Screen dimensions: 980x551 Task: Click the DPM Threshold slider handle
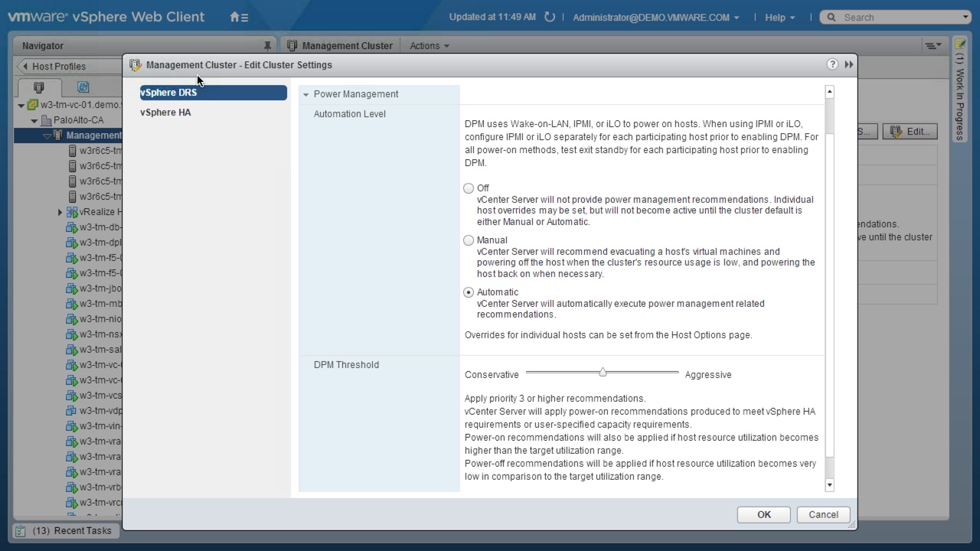coord(603,373)
